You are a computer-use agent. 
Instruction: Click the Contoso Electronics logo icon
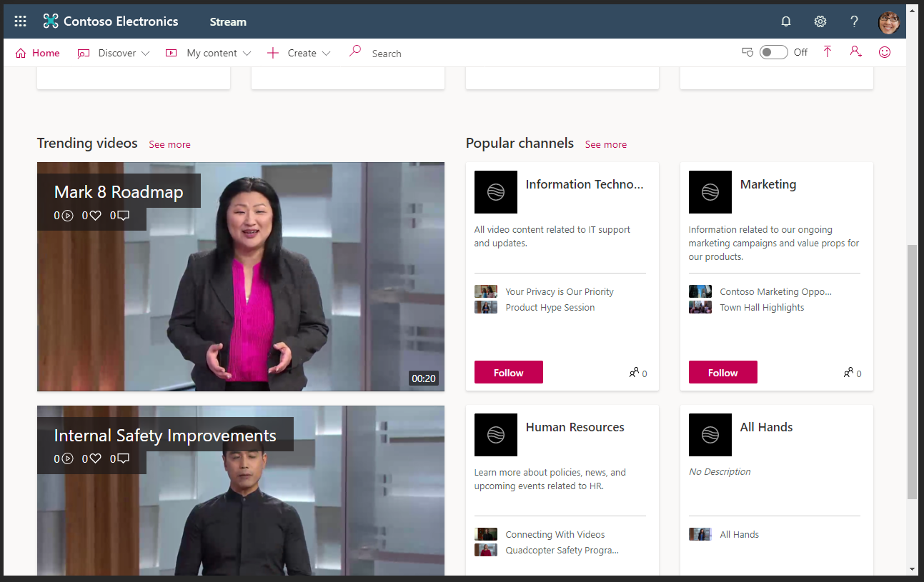pos(51,21)
